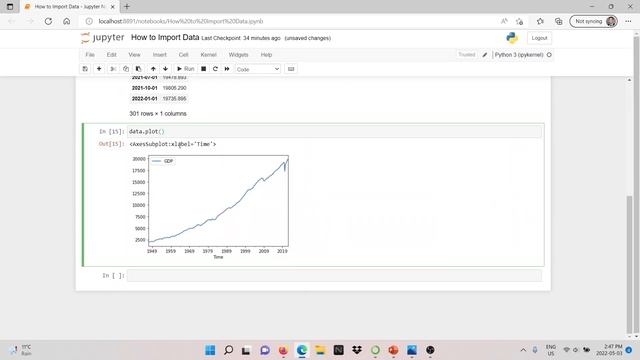Click the AxesSubplot output text
Viewport: 640px width, 360px height.
tap(173, 144)
